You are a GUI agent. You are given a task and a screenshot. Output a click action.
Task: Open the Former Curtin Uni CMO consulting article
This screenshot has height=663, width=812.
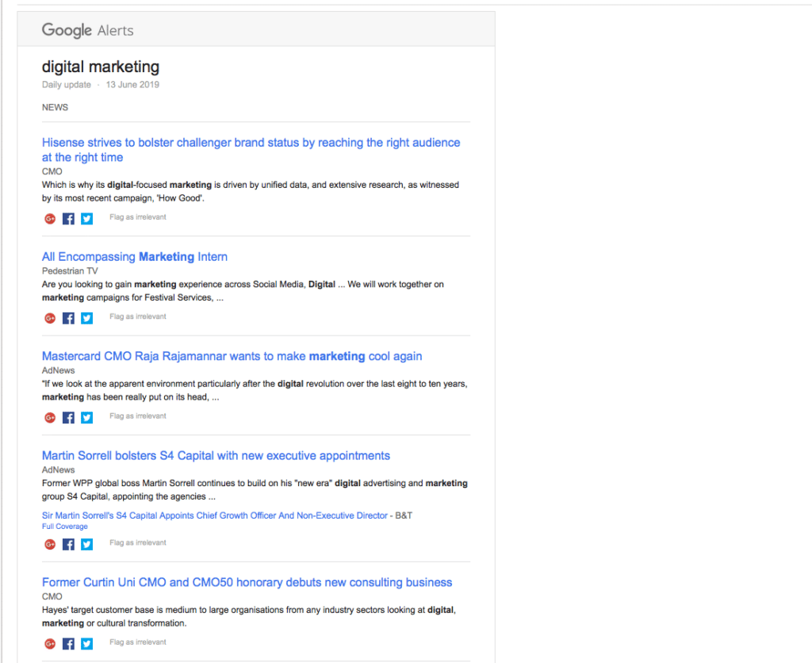(x=247, y=581)
